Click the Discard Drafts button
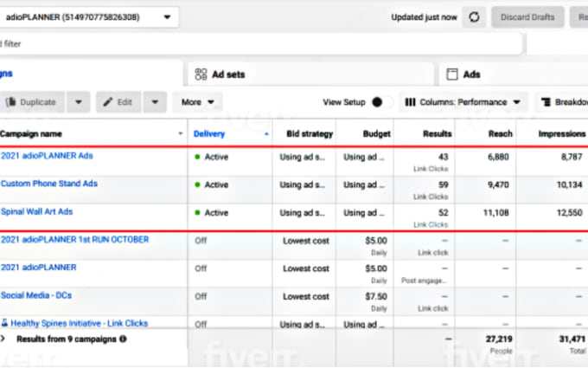The width and height of the screenshot is (588, 368). 527,17
